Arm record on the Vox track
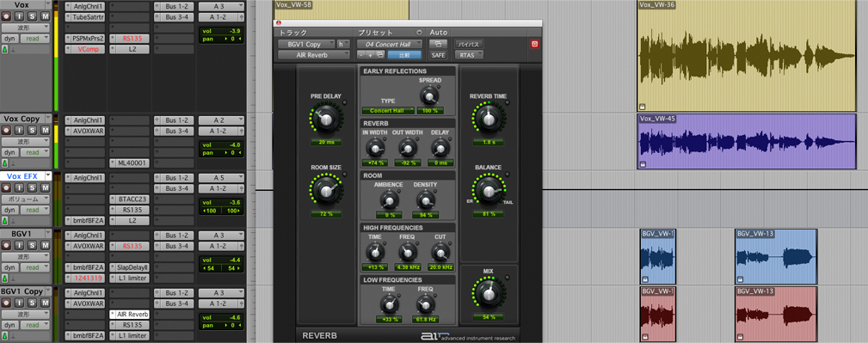The width and height of the screenshot is (868, 343). [6, 16]
